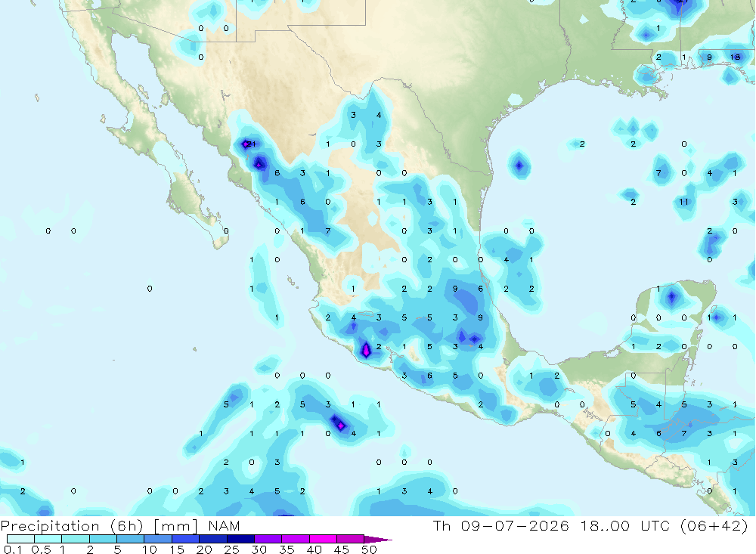Click the legend scale label '0.5'
This screenshot has height=554, width=756.
41,549
